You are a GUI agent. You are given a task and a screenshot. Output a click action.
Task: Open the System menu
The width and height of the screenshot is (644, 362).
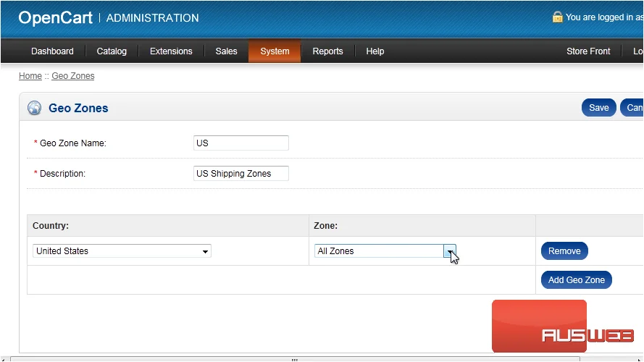275,51
